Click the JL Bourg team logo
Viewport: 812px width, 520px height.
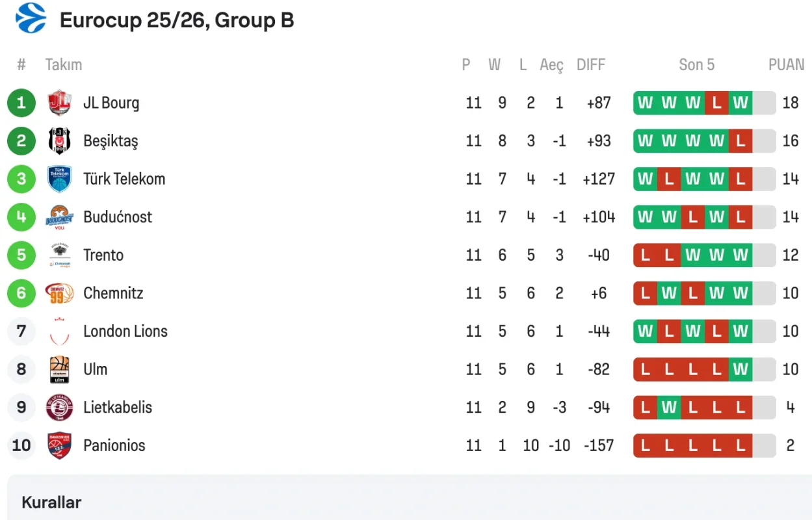click(59, 103)
